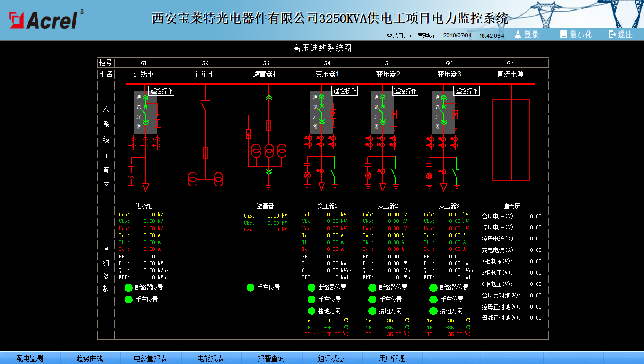Click 避雷器 Uab voltage reading
Image resolution: width=644 pixels, height=364 pixels.
277,216
